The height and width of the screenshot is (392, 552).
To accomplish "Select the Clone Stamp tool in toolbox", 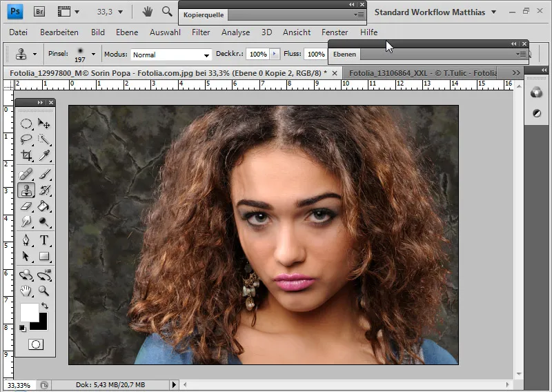I will tap(26, 190).
